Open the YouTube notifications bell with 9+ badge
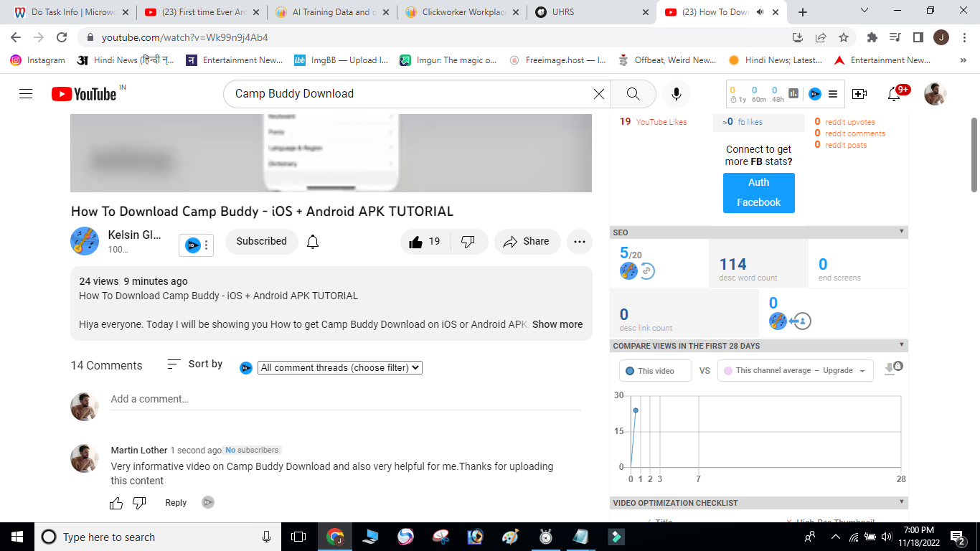Viewport: 980px width, 551px height. pos(894,94)
